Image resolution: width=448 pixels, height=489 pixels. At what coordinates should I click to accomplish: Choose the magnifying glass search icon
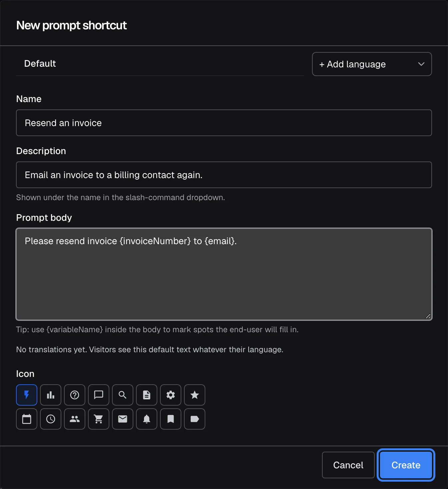pyautogui.click(x=123, y=395)
